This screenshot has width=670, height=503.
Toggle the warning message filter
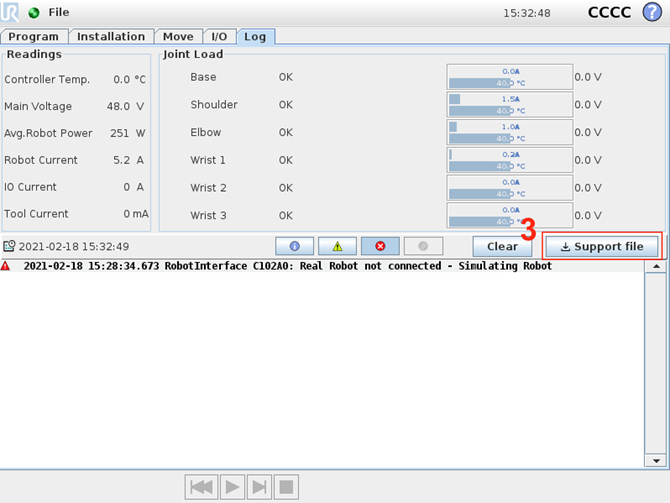point(337,246)
